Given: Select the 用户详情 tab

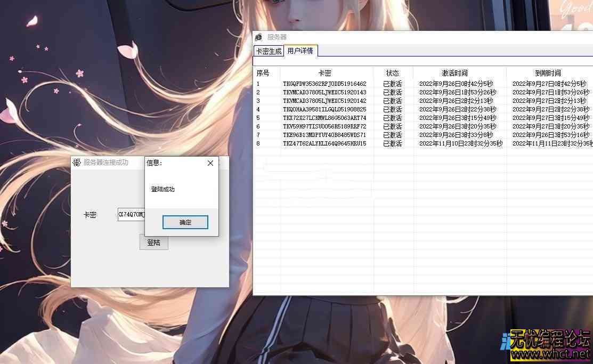Looking at the screenshot, I should [300, 51].
